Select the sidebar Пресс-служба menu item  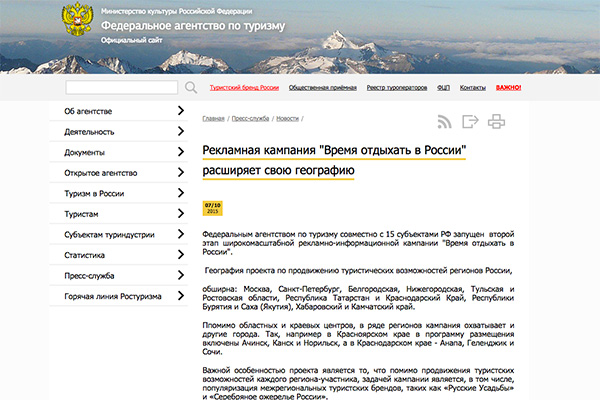coord(119,276)
